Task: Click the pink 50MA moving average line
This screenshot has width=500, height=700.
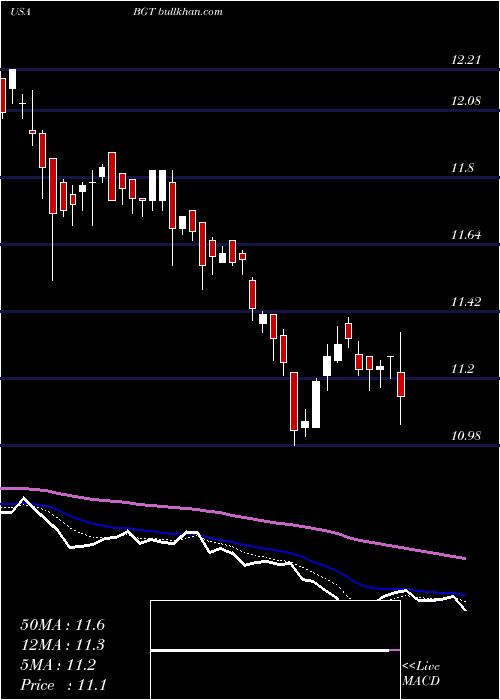Action: click(232, 515)
